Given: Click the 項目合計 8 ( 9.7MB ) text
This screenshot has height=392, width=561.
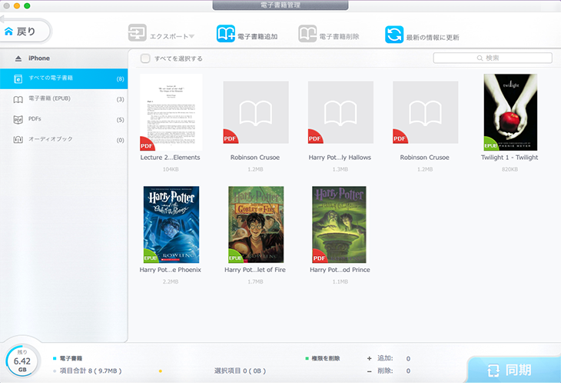Looking at the screenshot, I should click(91, 371).
